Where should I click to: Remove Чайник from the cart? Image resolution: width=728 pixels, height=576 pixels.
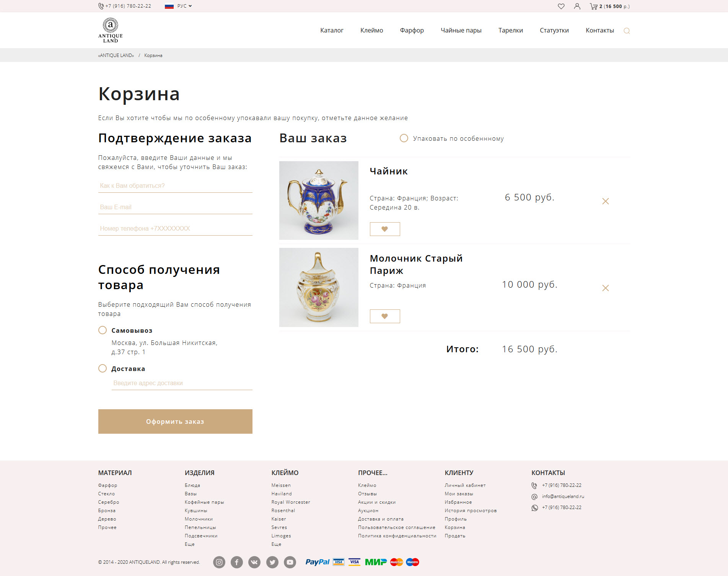tap(605, 201)
